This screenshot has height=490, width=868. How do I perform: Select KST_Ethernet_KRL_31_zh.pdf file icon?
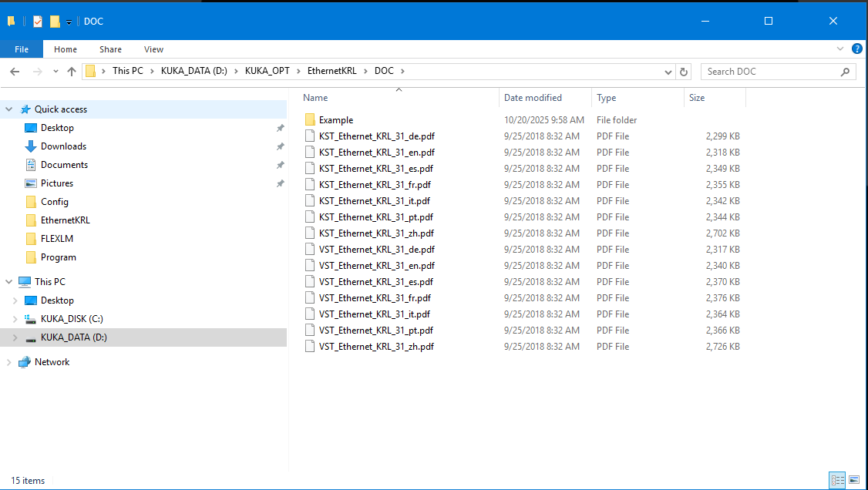pos(310,233)
